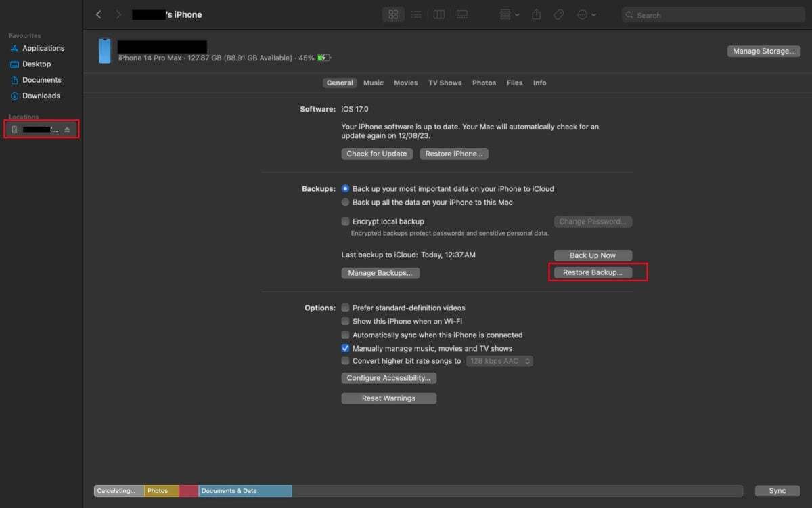812x508 pixels.
Task: Click Back Up Now
Action: click(593, 255)
